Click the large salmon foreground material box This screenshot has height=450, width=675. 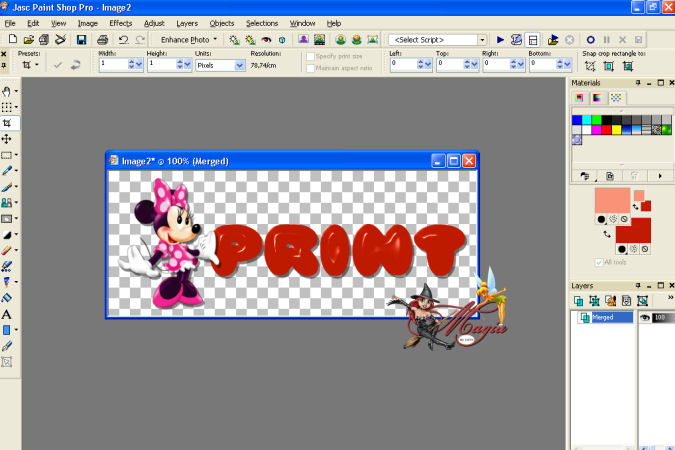pos(613,200)
